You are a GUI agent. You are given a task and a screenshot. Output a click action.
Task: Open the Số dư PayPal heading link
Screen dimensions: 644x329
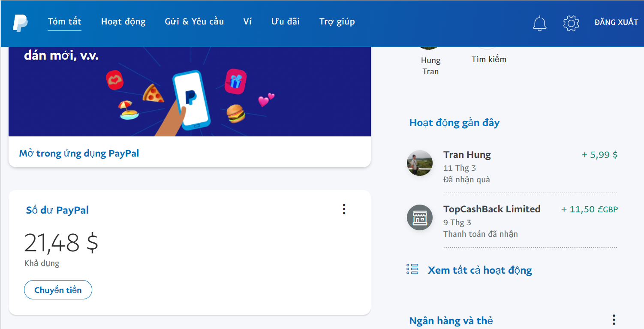point(57,210)
